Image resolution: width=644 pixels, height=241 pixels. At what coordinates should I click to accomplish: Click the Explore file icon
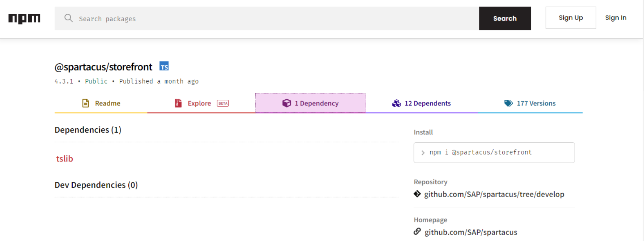tap(178, 103)
